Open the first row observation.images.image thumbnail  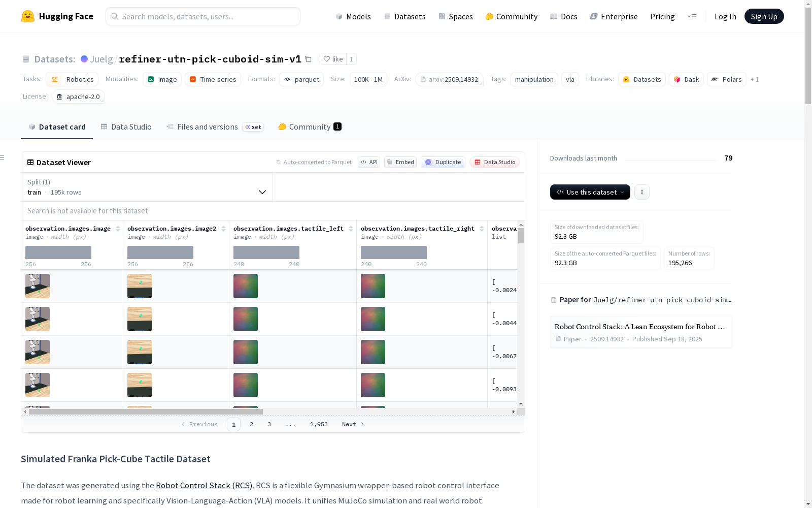(x=38, y=286)
